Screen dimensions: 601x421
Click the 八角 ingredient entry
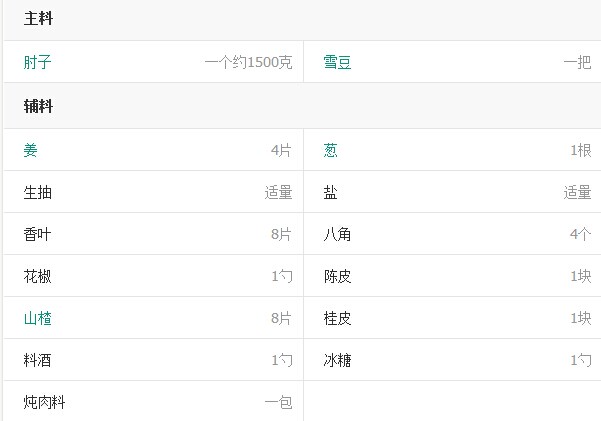click(x=337, y=235)
